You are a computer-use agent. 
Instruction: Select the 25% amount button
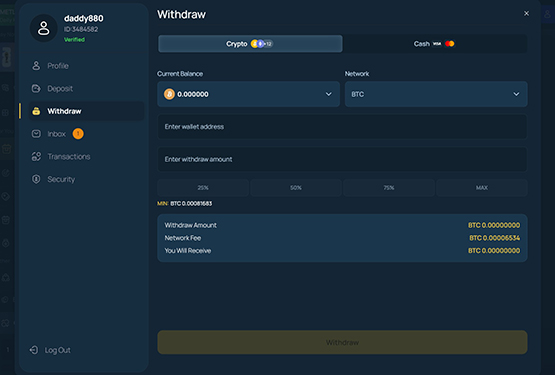(x=203, y=188)
